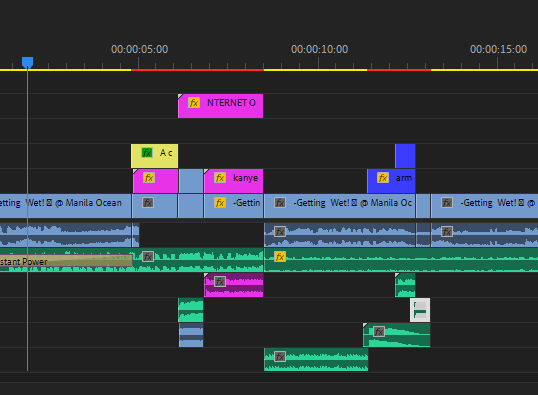Screen dimensions: 538x395
Task: Select the -Getting Wet! @ Manila Oc clip name
Action: click(352, 203)
